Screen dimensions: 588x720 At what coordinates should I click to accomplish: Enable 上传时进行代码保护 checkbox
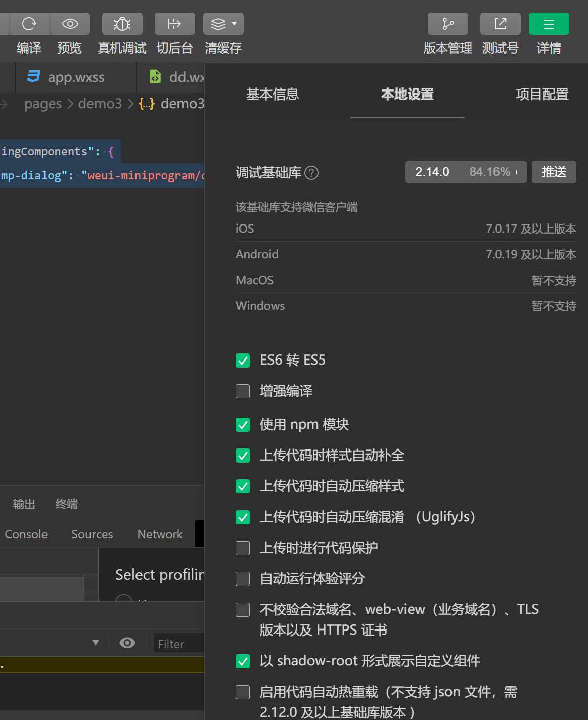coord(243,548)
